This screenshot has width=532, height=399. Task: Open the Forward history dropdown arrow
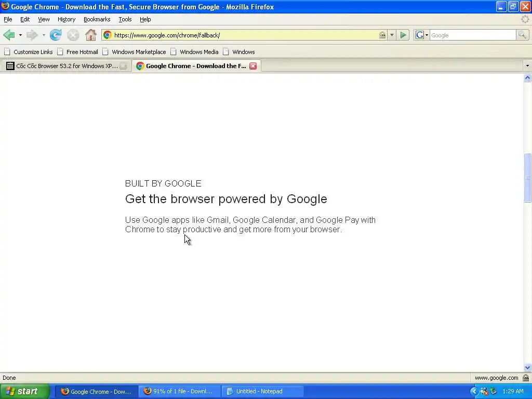pos(44,35)
